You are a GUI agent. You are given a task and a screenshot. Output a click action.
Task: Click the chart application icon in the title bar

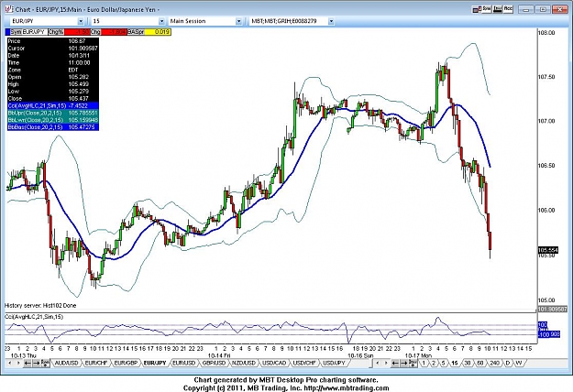point(9,9)
